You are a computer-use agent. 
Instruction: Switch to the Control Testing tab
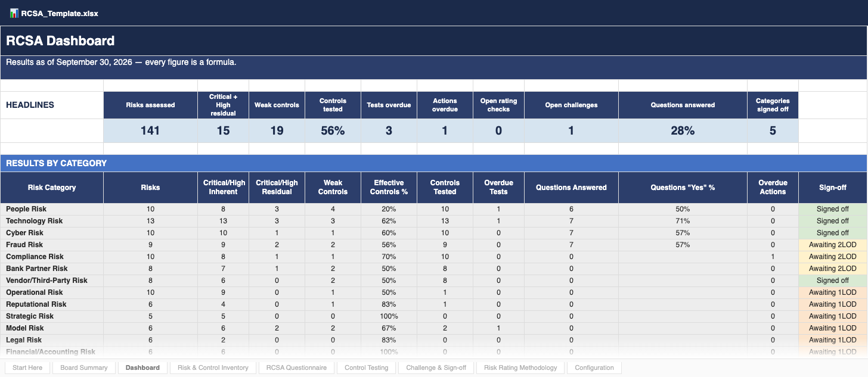tap(366, 367)
